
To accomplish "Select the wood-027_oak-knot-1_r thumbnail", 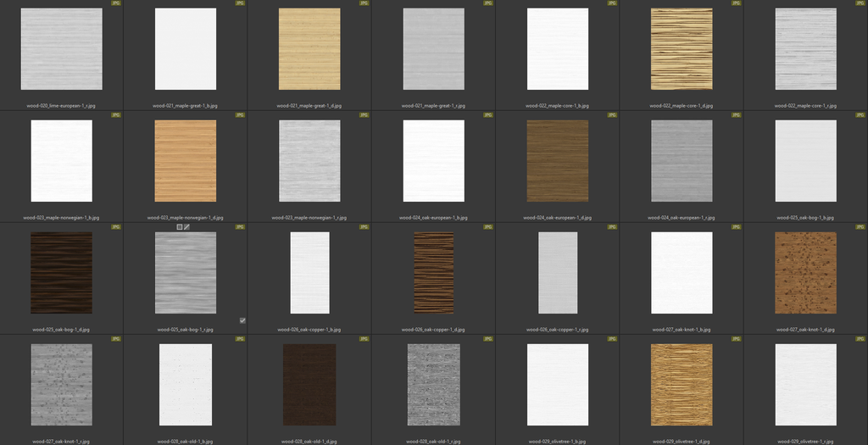I will click(x=61, y=385).
